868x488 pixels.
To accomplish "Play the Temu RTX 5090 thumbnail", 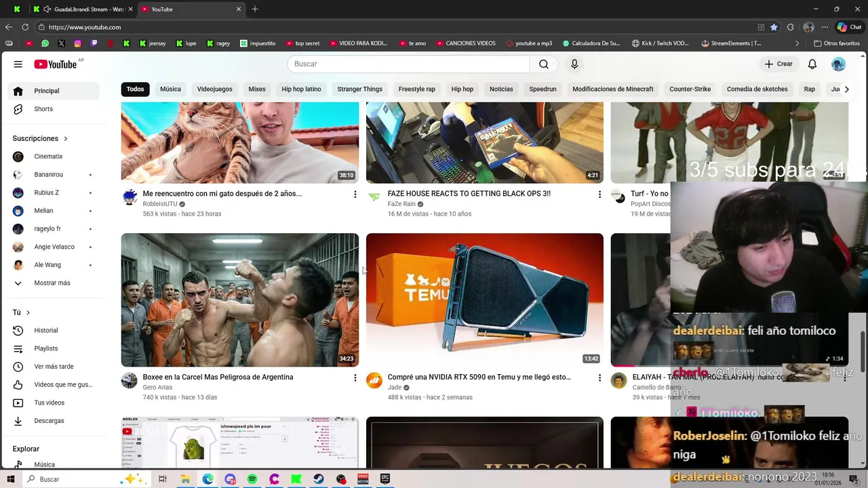I will pyautogui.click(x=485, y=300).
